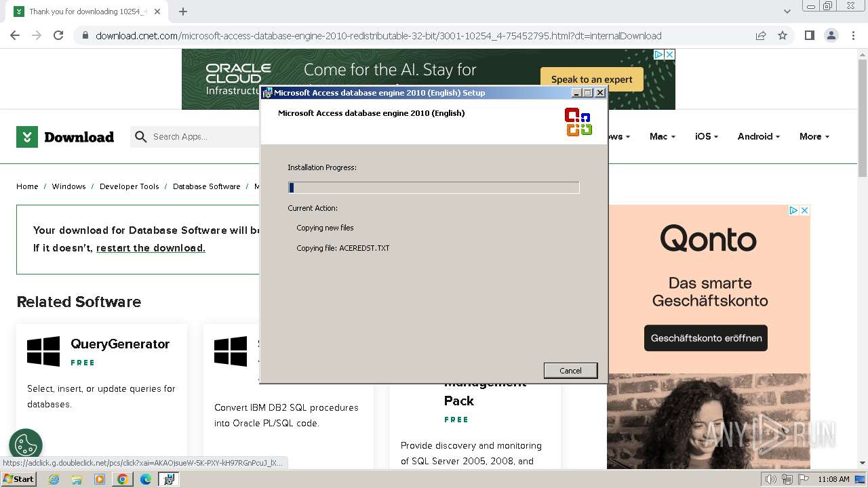Click the volume tray icon
The image size is (868, 488).
(771, 479)
